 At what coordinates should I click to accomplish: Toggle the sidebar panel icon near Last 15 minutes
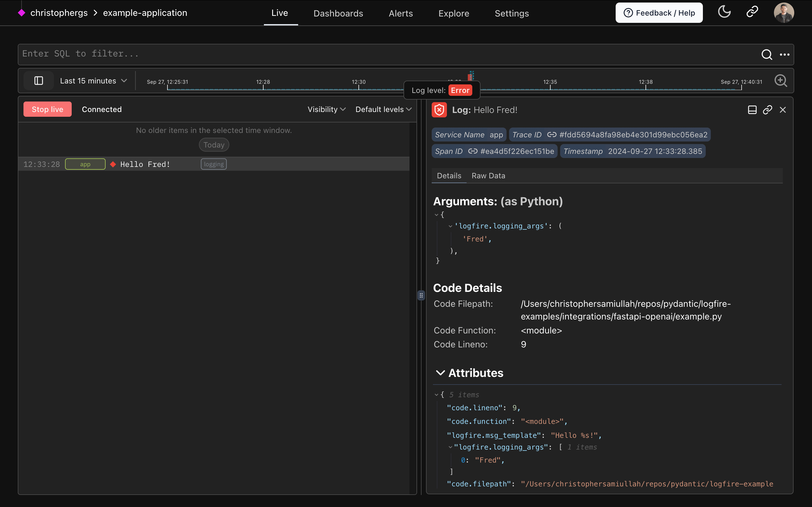(38, 81)
